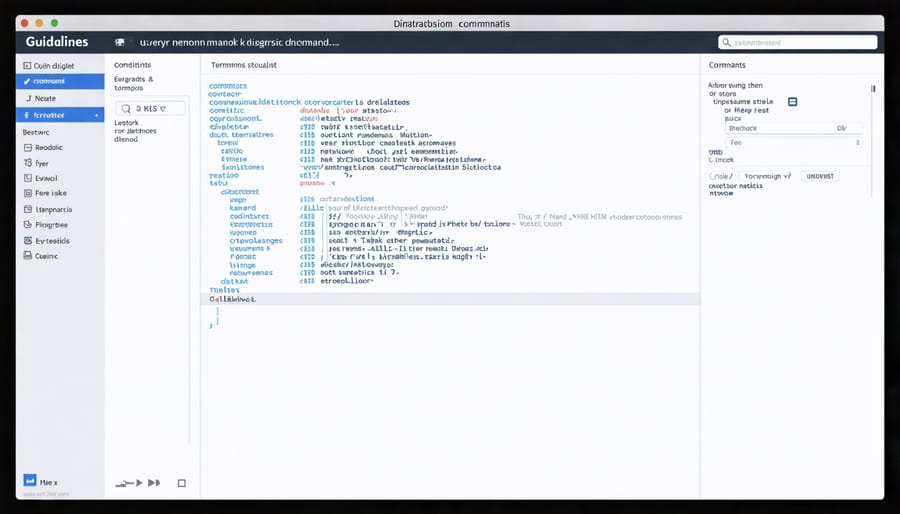Image resolution: width=900 pixels, height=514 pixels.
Task: Expand the arrow on 'fcrnatter' row
Action: (96, 115)
